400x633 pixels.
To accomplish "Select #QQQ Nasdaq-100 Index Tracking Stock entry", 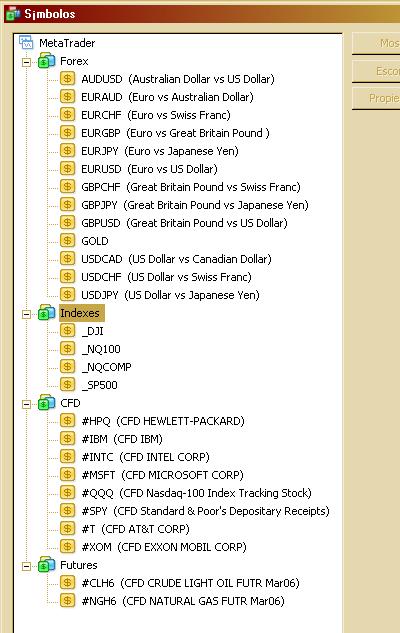I will coord(197,493).
